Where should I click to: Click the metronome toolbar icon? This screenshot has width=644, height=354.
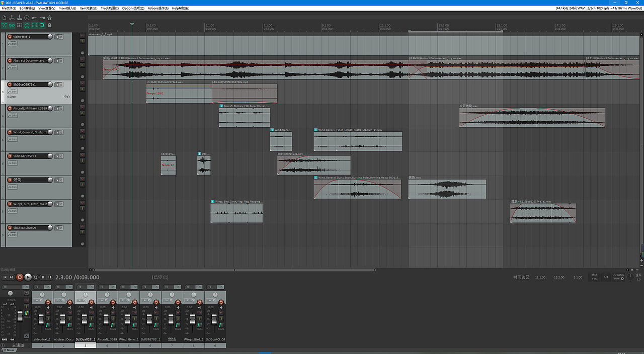tap(49, 18)
